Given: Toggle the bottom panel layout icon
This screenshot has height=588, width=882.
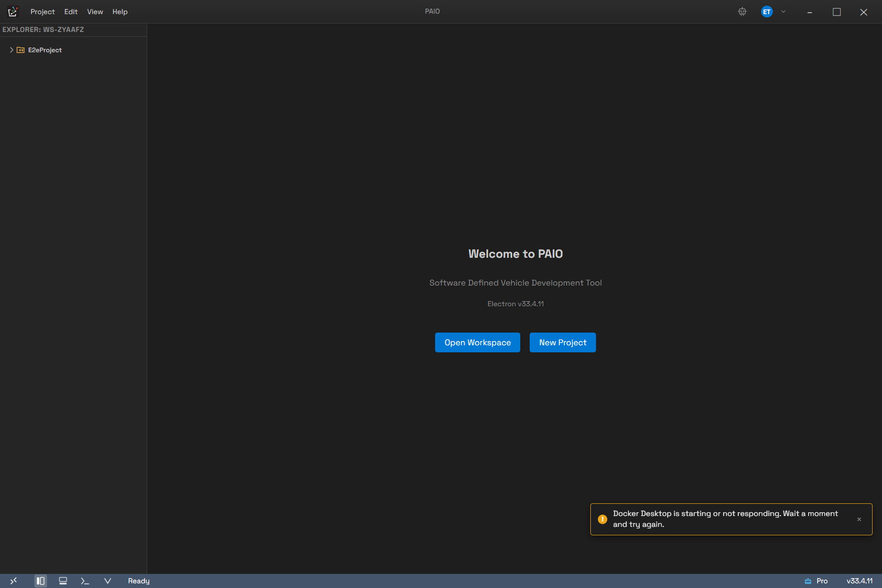Looking at the screenshot, I should [x=63, y=581].
